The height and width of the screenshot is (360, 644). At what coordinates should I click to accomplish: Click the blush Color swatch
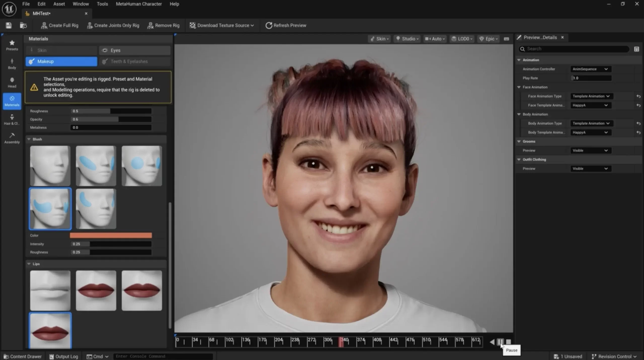[111, 235]
